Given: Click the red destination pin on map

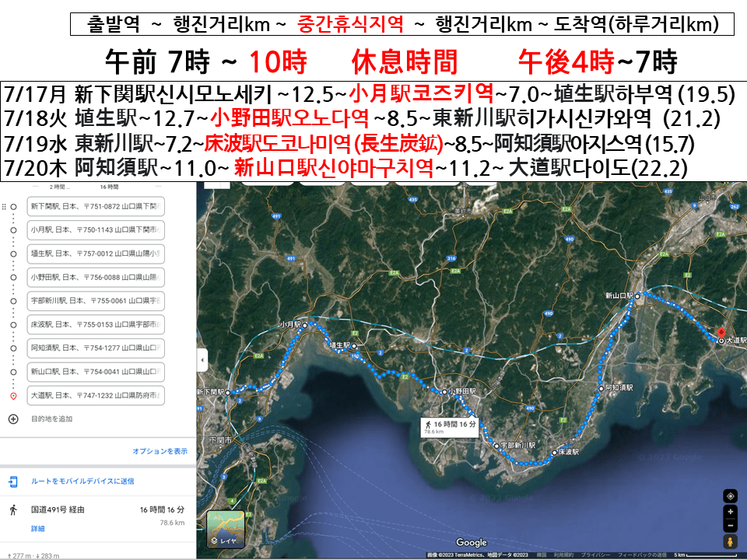Looking at the screenshot, I should [x=721, y=332].
